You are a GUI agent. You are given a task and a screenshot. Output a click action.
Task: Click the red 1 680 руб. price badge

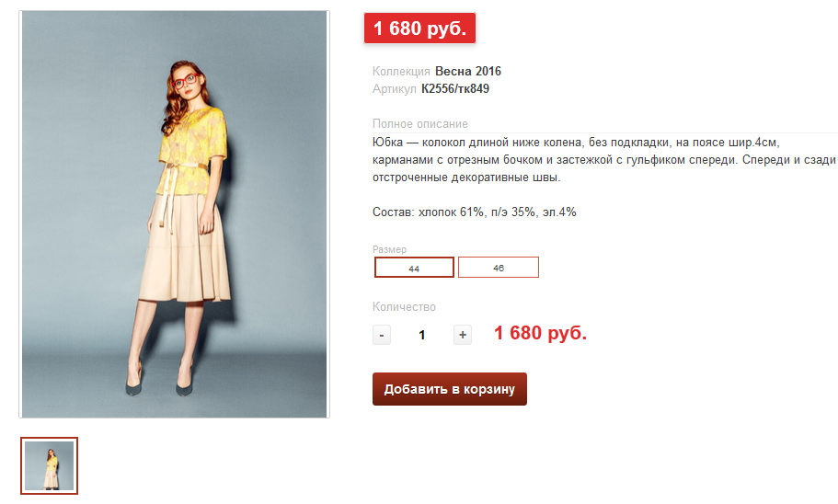point(419,29)
